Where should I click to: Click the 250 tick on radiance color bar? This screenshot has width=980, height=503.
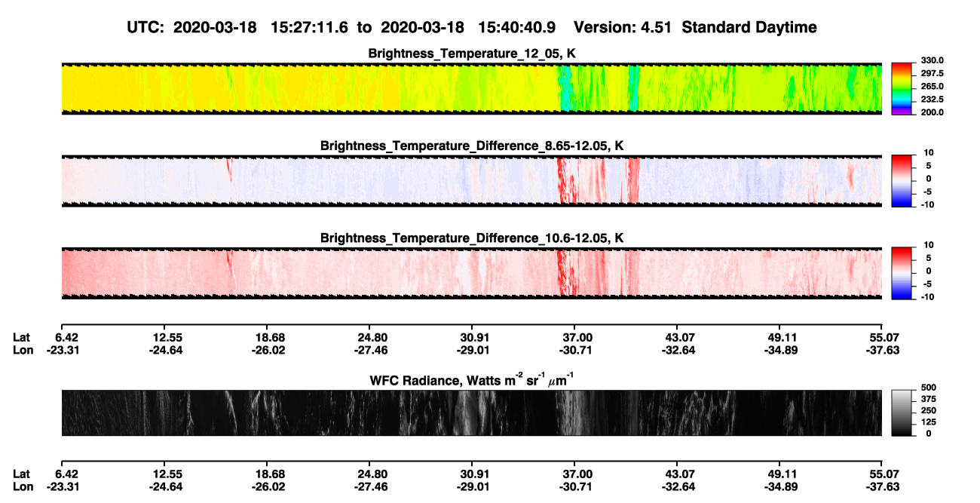(x=929, y=410)
